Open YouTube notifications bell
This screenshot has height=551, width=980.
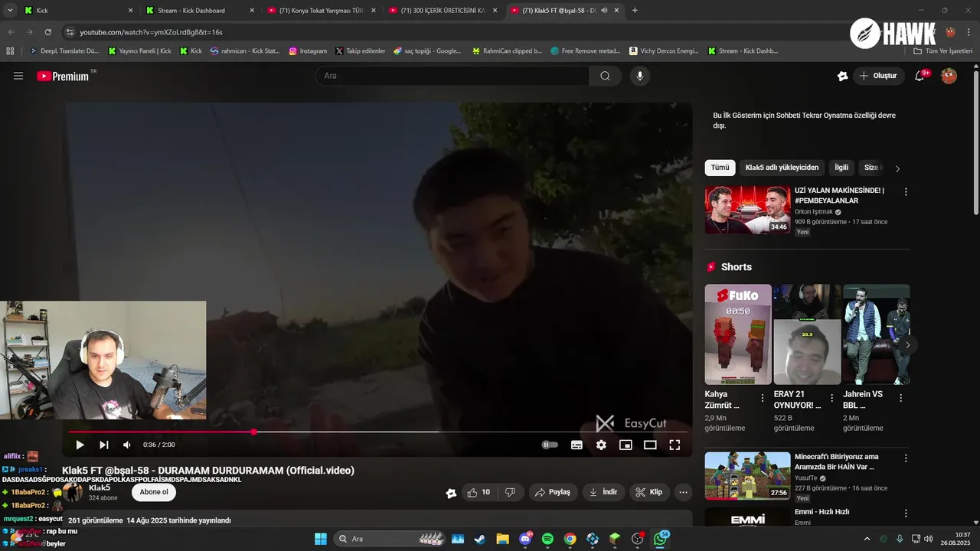coord(920,76)
